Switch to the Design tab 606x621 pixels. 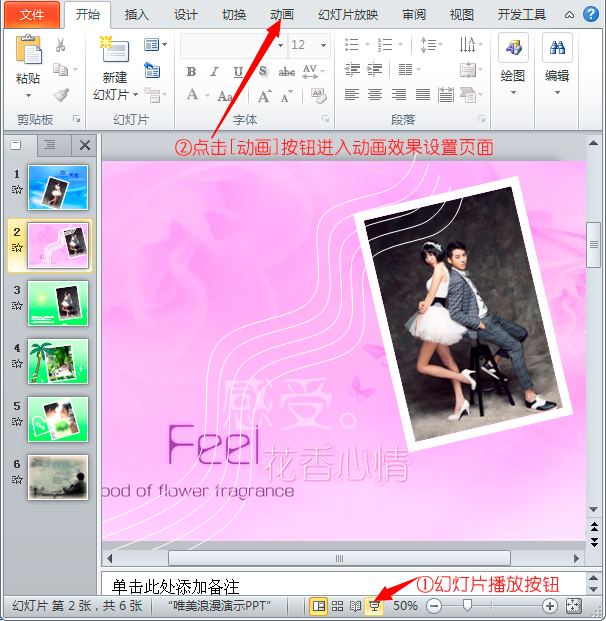coord(186,15)
